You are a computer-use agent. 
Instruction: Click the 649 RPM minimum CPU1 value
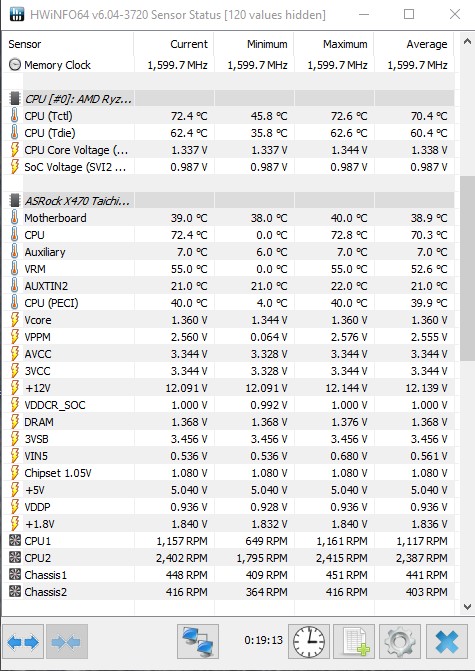tap(266, 541)
